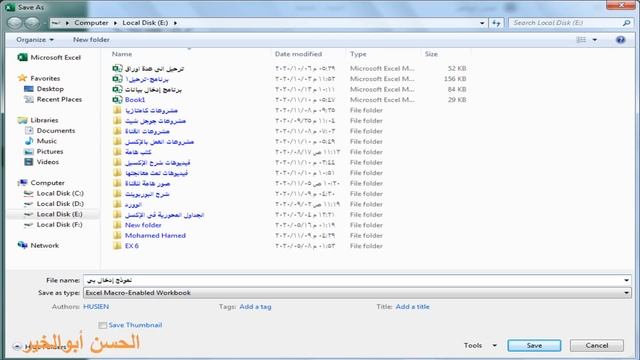Click the New folder button
The width and height of the screenshot is (640, 360).
[91, 40]
